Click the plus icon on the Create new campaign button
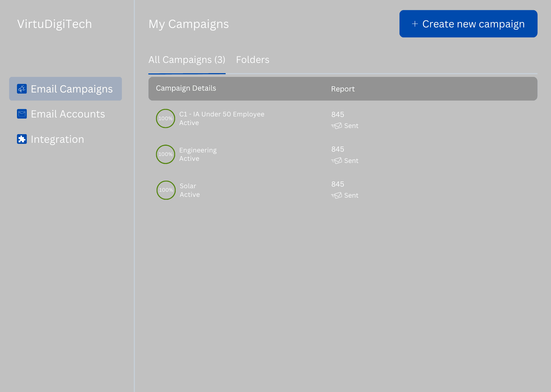 tap(415, 24)
